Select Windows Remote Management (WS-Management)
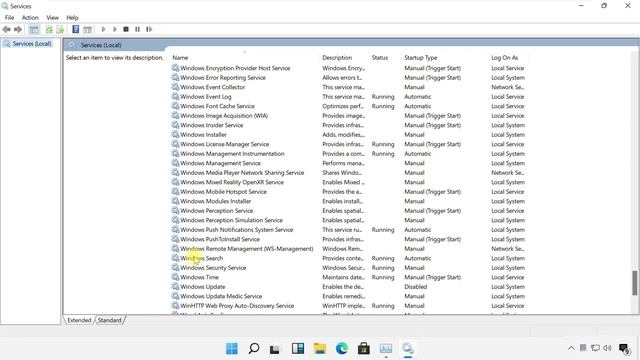Image resolution: width=640 pixels, height=360 pixels. coord(247,249)
